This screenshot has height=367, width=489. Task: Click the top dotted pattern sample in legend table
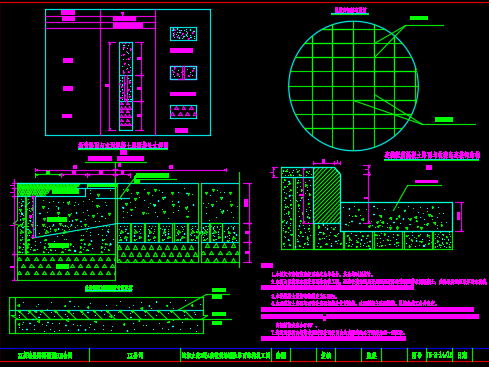pyautogui.click(x=183, y=34)
